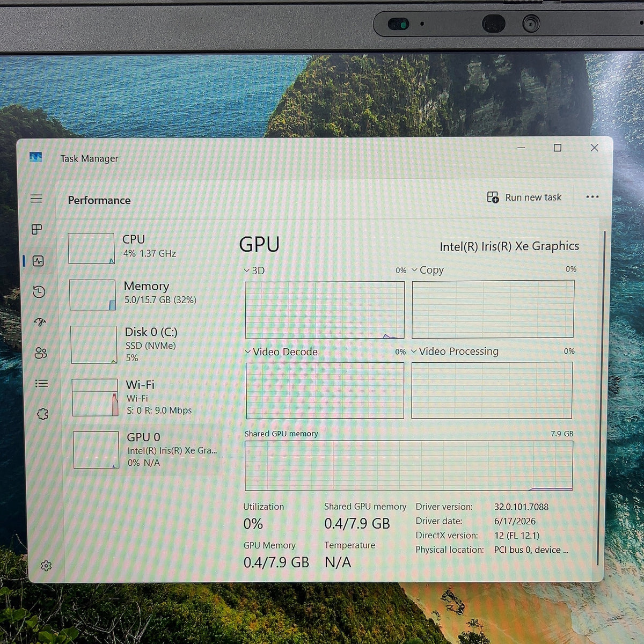Maximize the Task Manager window

tap(558, 148)
